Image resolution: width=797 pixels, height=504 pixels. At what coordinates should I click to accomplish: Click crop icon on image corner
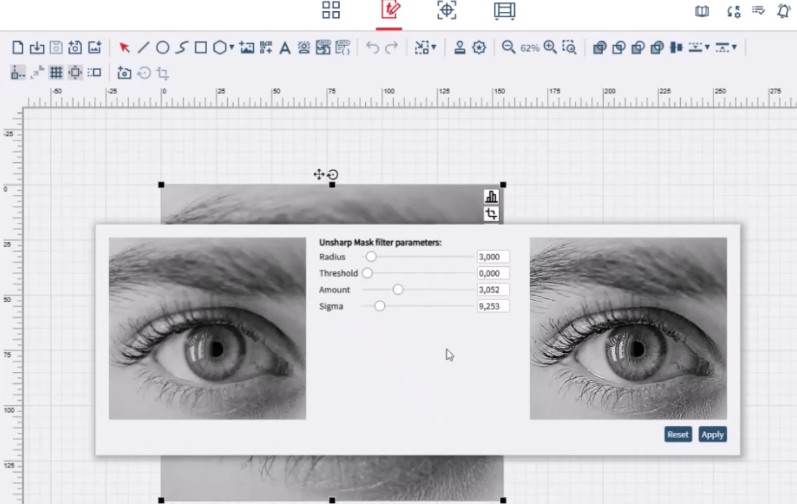tap(491, 214)
